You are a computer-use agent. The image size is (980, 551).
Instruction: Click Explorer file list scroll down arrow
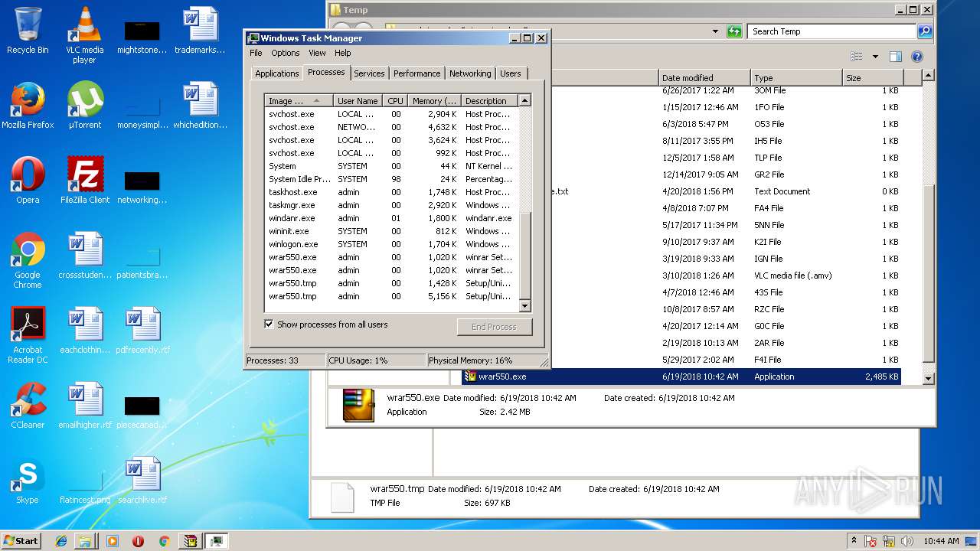click(x=929, y=378)
